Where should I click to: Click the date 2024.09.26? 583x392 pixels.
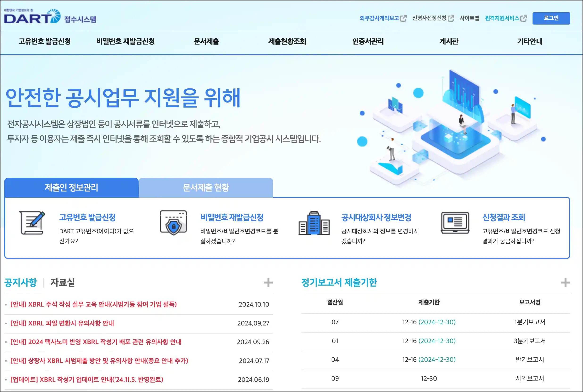coord(253,342)
